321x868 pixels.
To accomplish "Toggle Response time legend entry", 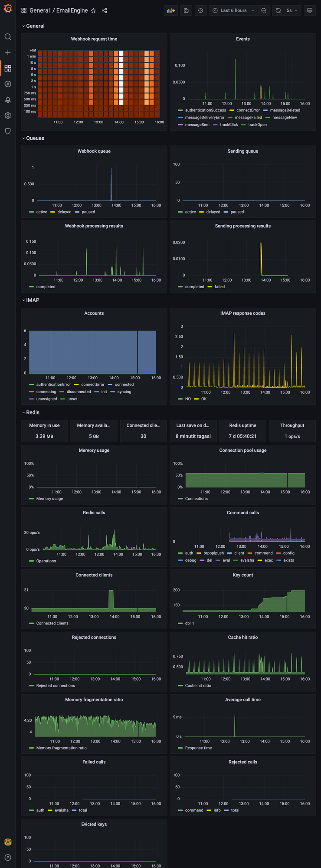I will [198, 748].
